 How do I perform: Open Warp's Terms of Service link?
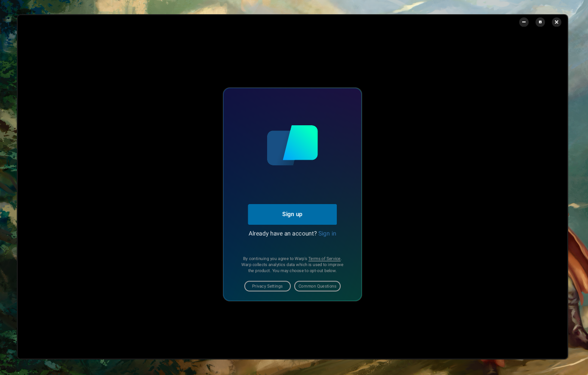[x=324, y=259]
